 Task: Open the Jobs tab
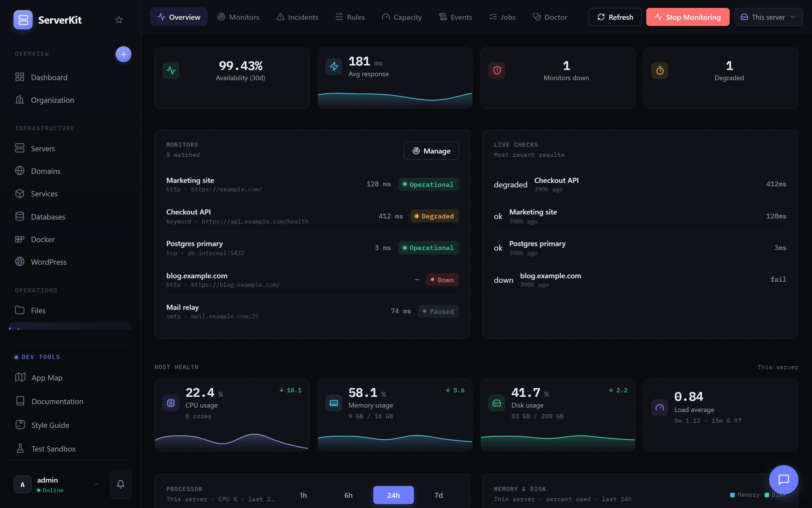[x=502, y=17]
